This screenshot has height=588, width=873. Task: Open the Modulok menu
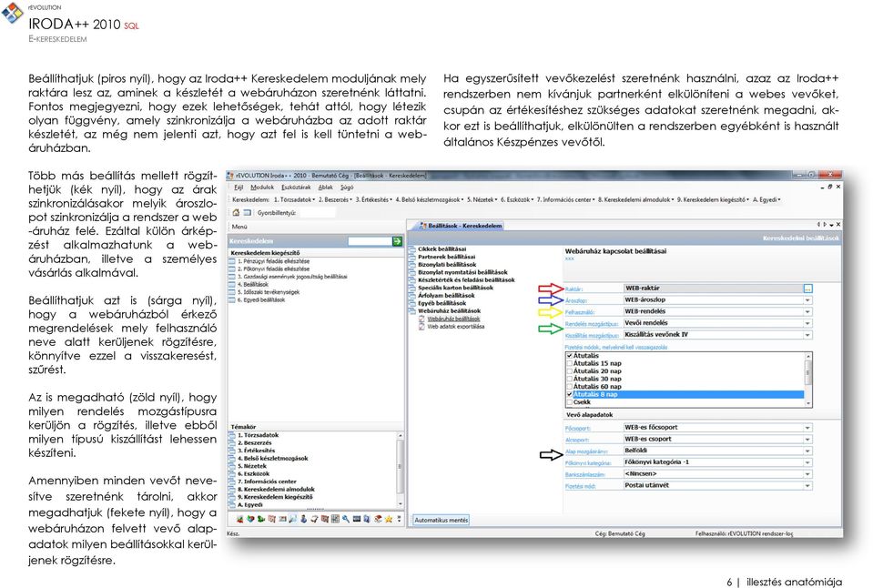262,188
